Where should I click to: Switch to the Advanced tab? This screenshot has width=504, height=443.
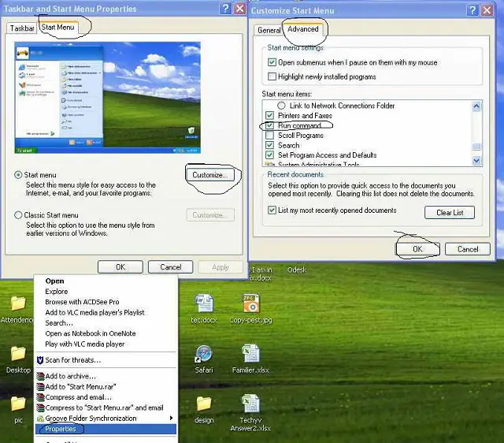coord(302,29)
